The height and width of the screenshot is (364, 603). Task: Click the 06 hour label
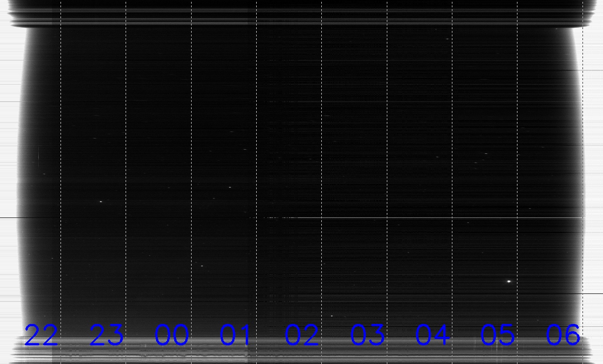click(563, 335)
